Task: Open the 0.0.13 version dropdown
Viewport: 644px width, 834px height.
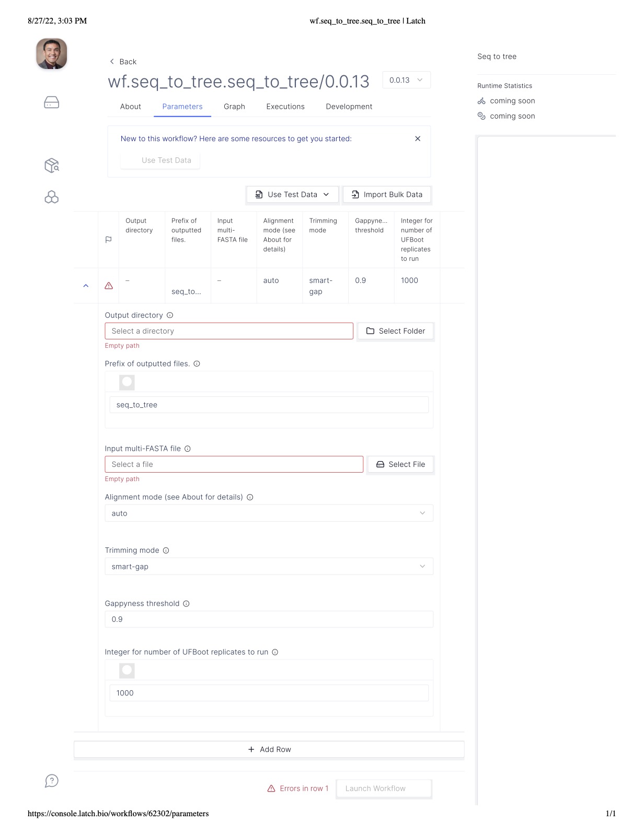Action: pyautogui.click(x=406, y=80)
